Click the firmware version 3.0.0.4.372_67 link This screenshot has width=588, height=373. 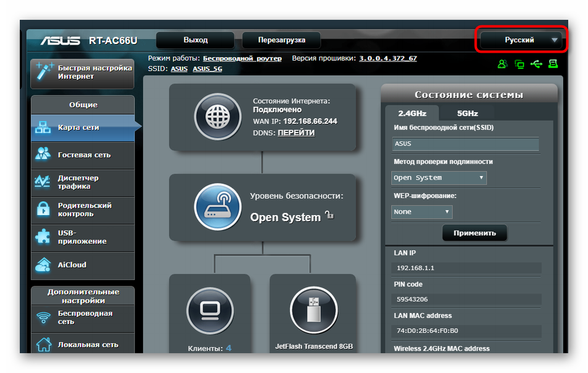pyautogui.click(x=388, y=58)
